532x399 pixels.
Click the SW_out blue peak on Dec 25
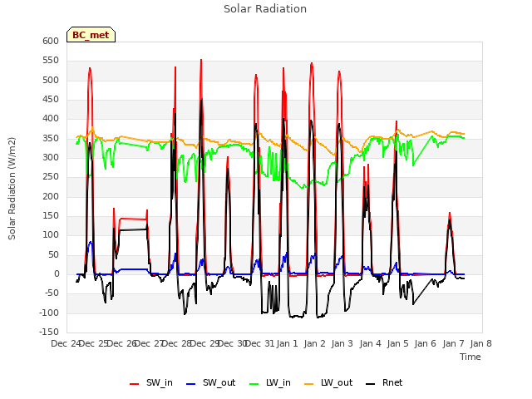pos(91,243)
